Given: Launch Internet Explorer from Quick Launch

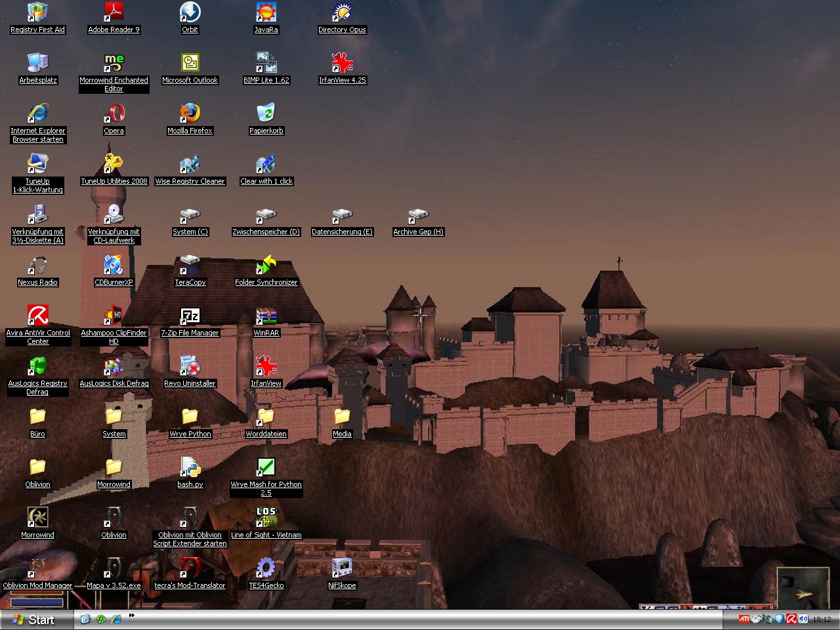Looking at the screenshot, I should 117,619.
